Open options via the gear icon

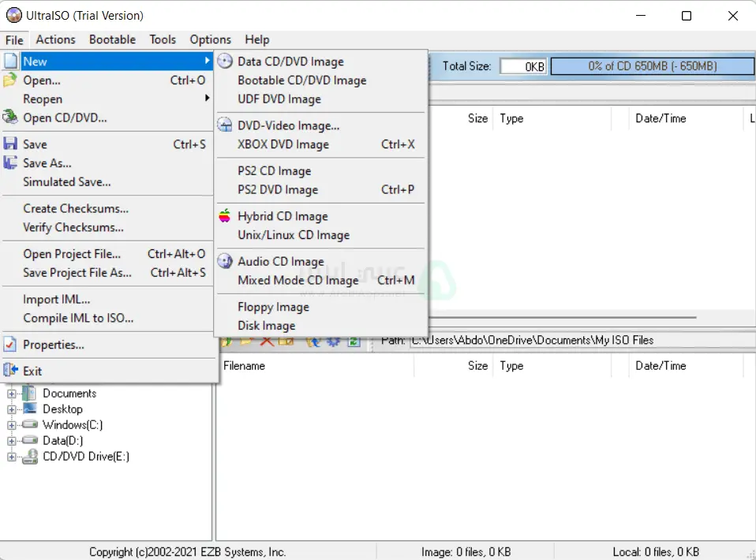(331, 341)
